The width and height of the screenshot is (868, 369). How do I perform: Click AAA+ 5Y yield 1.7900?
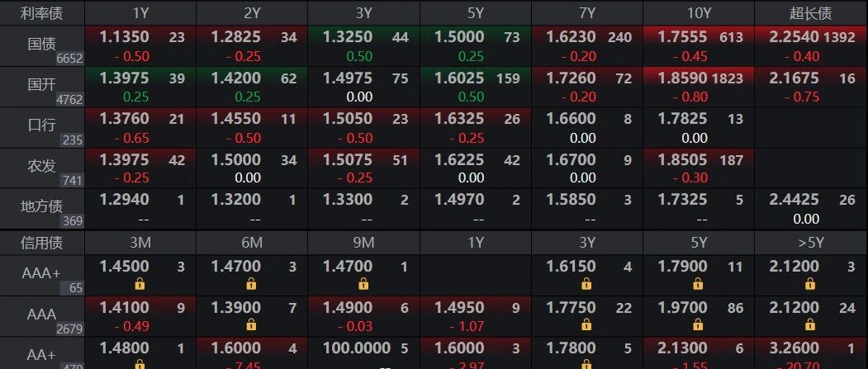682,266
